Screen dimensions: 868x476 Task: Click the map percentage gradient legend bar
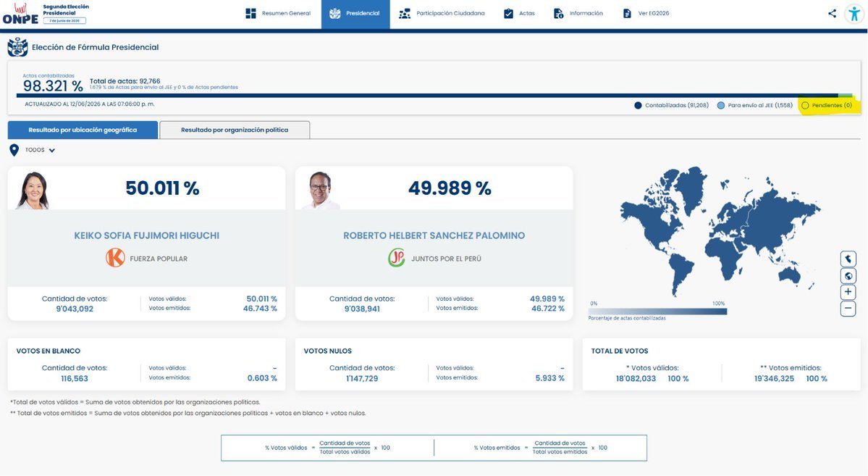(657, 312)
